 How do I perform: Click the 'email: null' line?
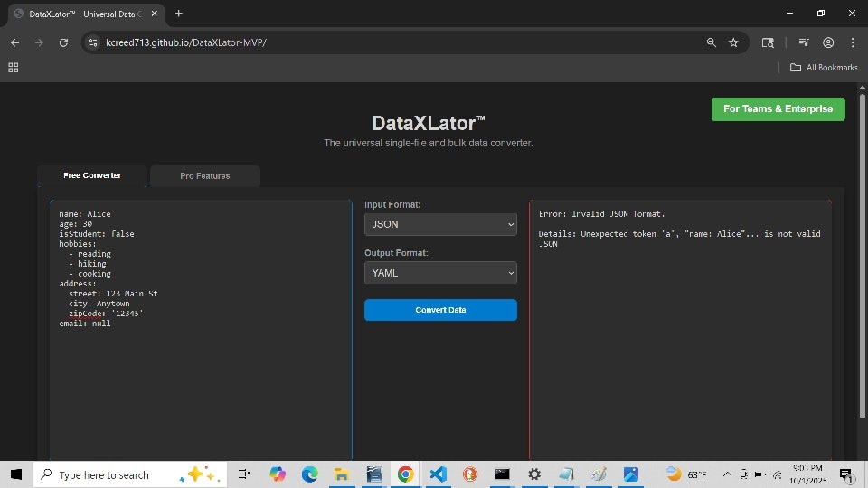pos(85,324)
